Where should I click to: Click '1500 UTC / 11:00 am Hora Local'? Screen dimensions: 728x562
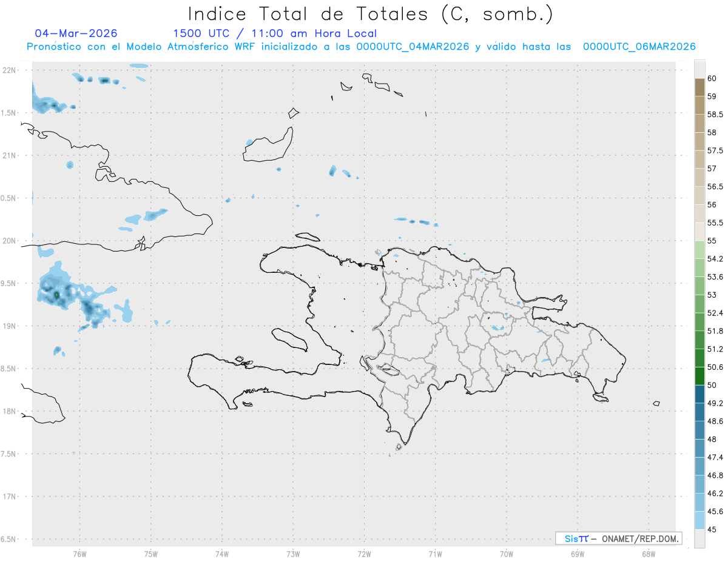click(x=275, y=33)
